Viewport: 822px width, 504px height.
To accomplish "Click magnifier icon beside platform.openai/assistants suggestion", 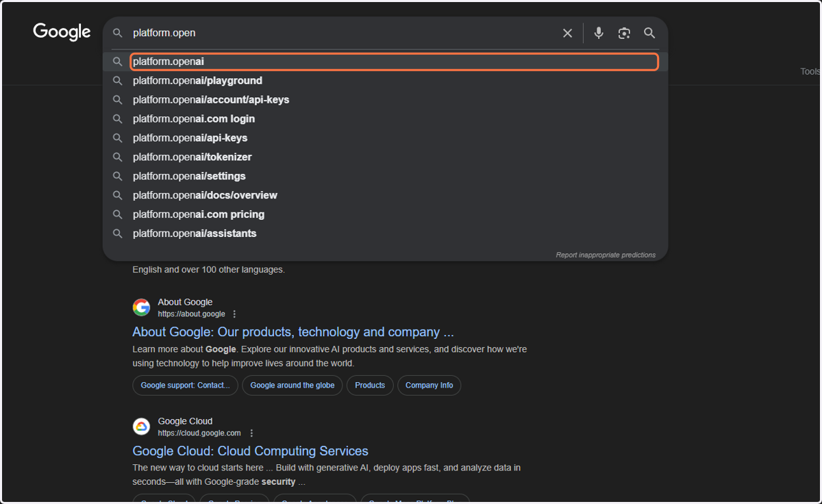I will (118, 234).
